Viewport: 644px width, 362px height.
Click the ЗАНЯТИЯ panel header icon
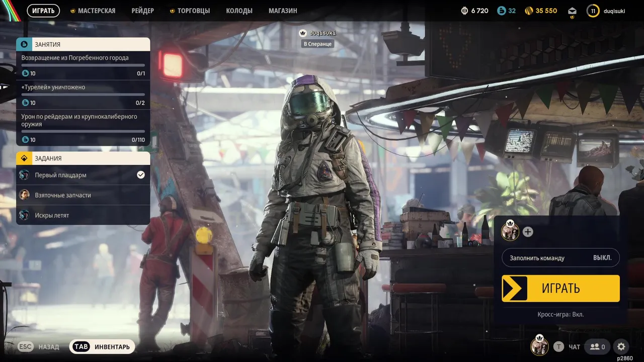click(x=24, y=44)
